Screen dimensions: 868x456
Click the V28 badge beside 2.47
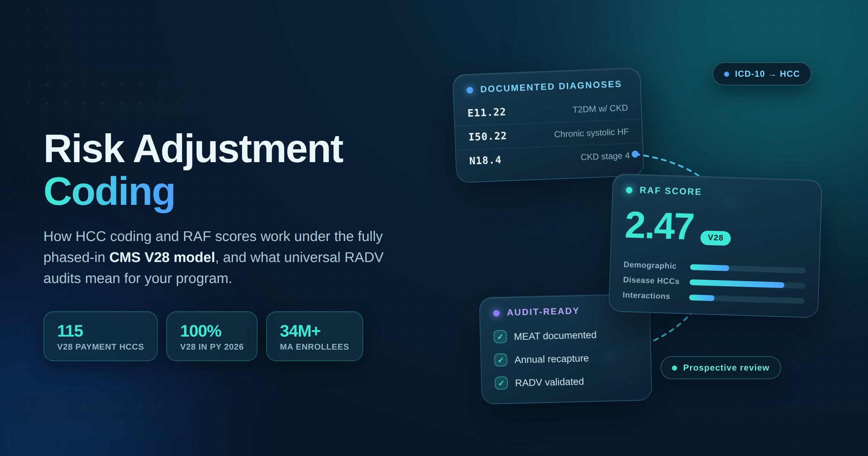pyautogui.click(x=715, y=238)
